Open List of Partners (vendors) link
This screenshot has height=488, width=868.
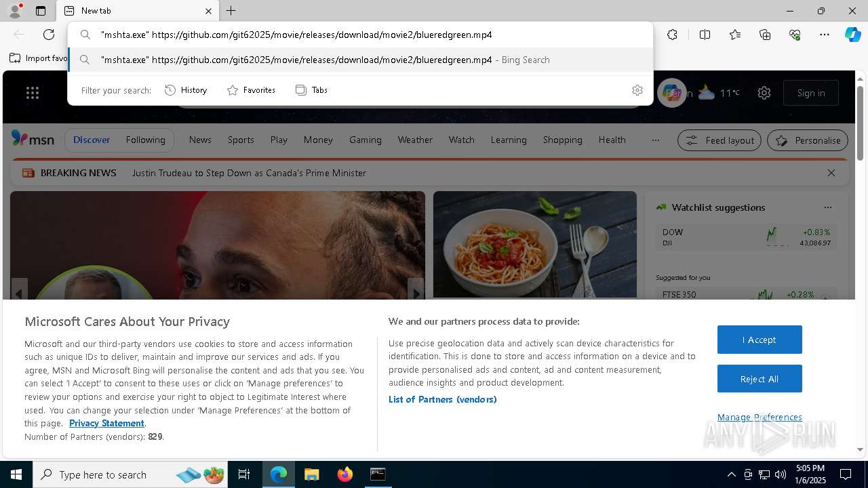coord(443,399)
